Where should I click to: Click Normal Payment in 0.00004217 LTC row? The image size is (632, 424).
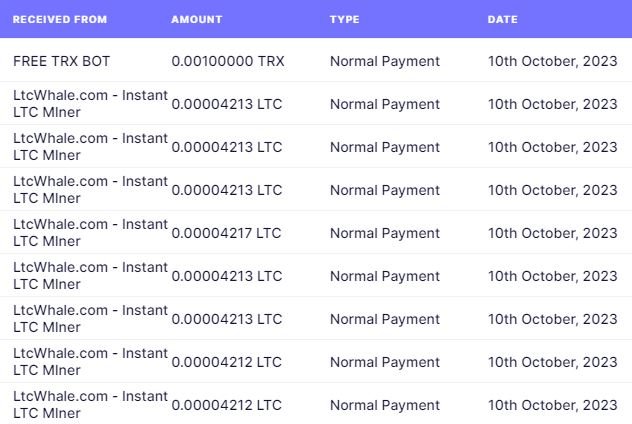(385, 233)
